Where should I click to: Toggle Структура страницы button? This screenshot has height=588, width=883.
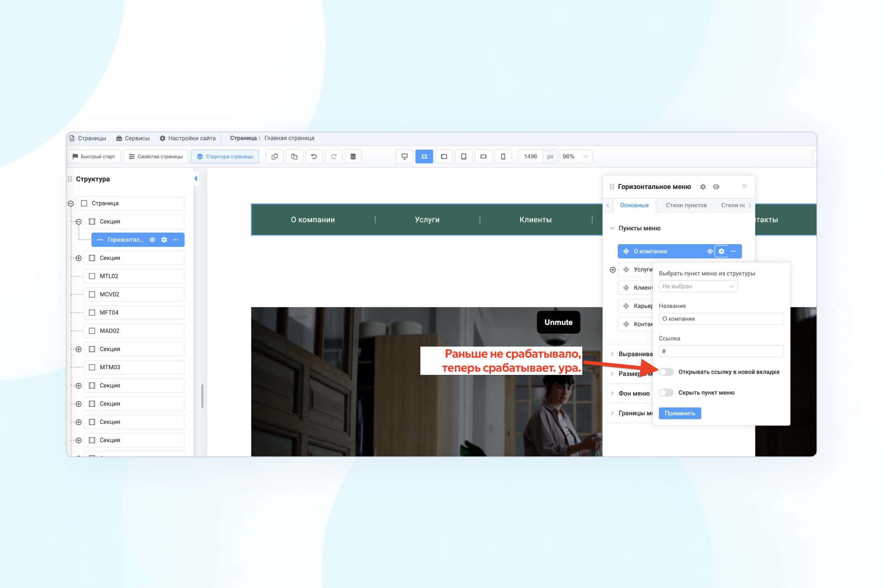pos(225,156)
